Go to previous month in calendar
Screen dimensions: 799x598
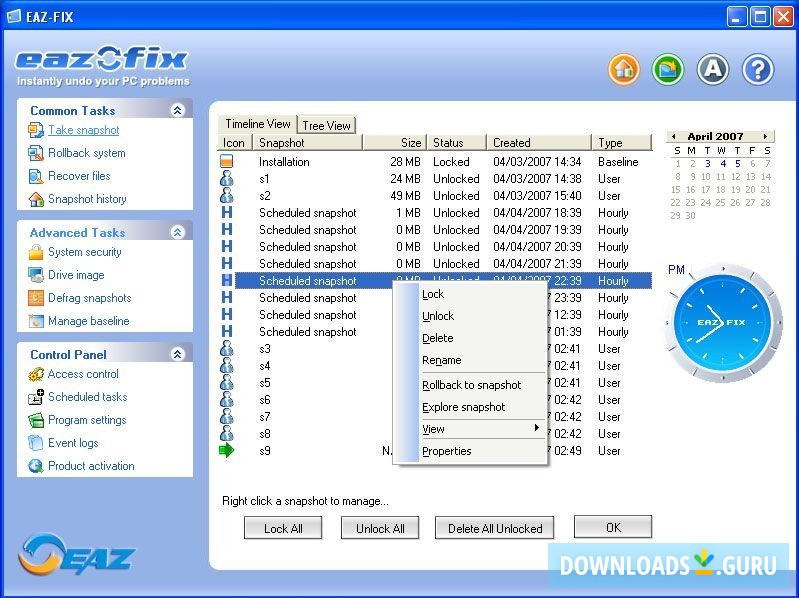coord(674,137)
